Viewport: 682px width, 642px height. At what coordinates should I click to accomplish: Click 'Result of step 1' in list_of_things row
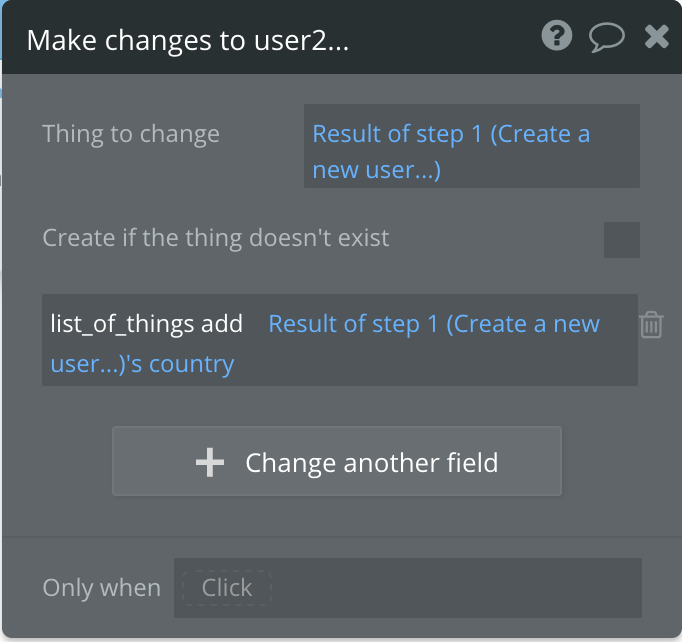[x=354, y=324]
